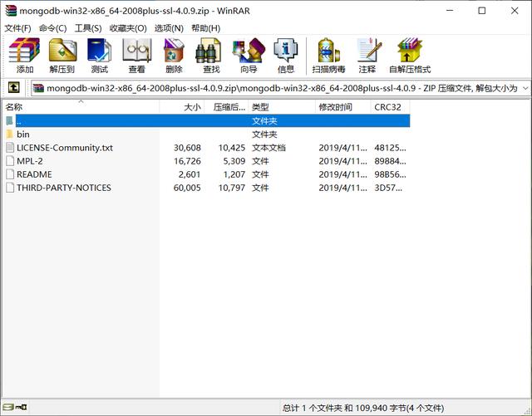The width and height of the screenshot is (532, 416).
Task: Click the parent folder ".." icon
Action: (x=9, y=120)
